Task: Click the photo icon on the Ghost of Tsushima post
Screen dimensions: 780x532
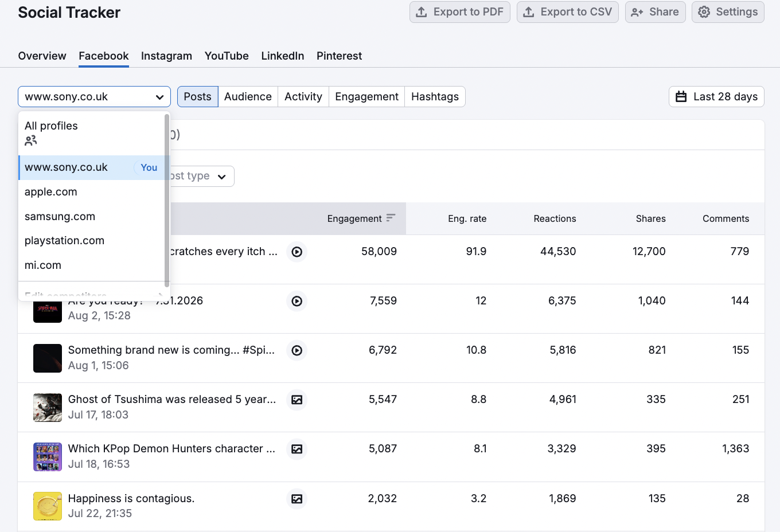Action: [297, 400]
